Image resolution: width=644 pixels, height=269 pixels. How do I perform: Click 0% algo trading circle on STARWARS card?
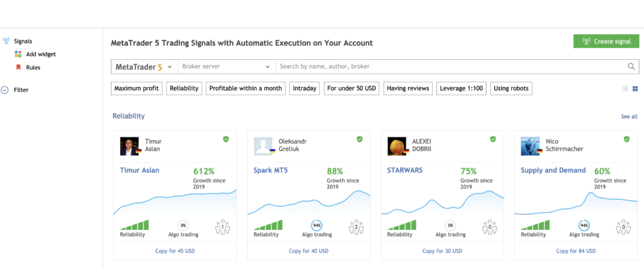450,226
